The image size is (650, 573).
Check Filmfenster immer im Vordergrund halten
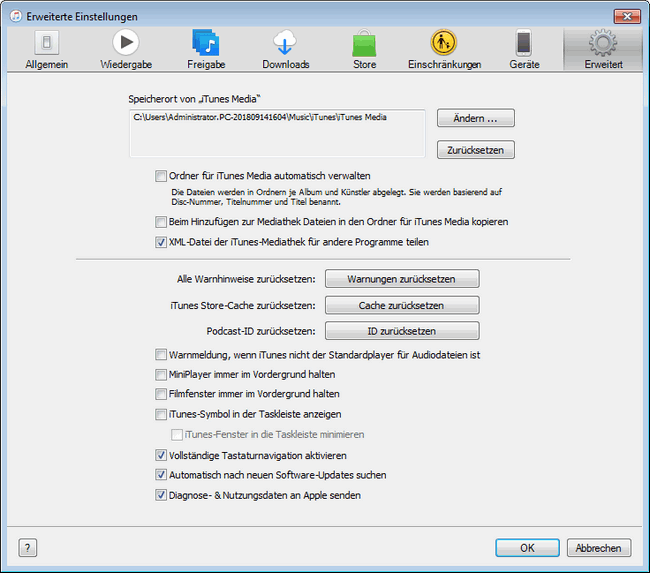(x=161, y=394)
